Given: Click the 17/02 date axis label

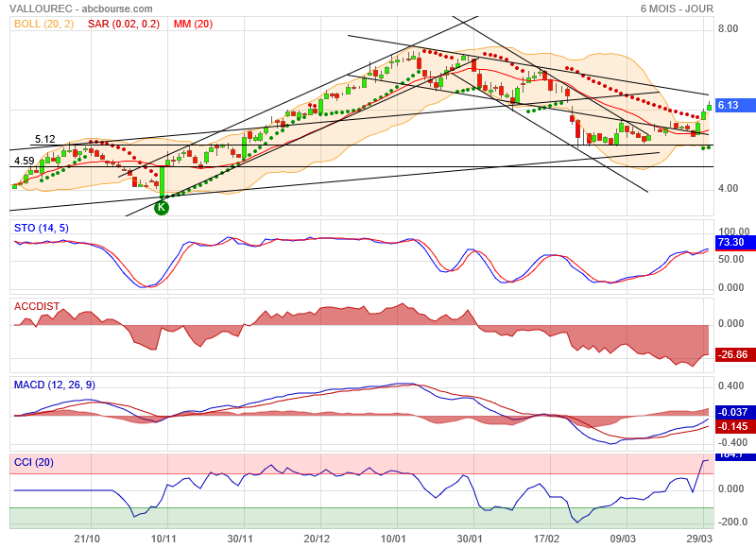Looking at the screenshot, I should coord(546,539).
